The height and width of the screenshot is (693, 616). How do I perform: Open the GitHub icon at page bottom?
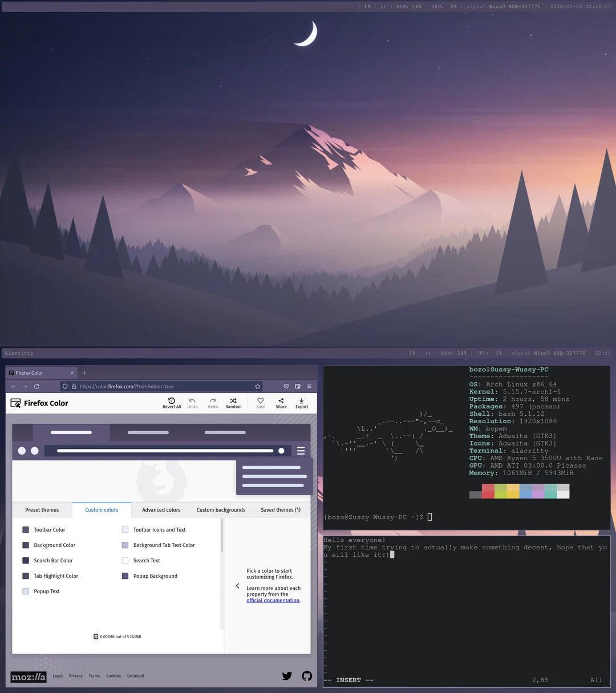click(307, 675)
